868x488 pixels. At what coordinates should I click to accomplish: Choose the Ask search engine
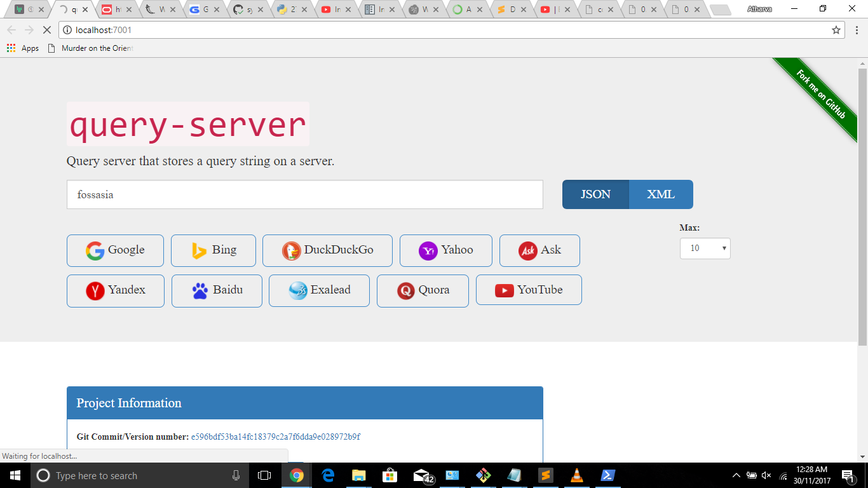(x=539, y=250)
